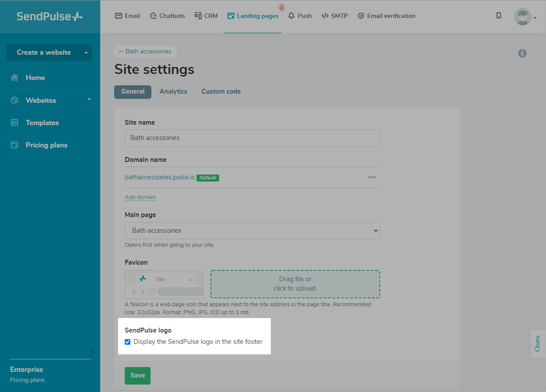Go to the CRM section

[x=206, y=16]
